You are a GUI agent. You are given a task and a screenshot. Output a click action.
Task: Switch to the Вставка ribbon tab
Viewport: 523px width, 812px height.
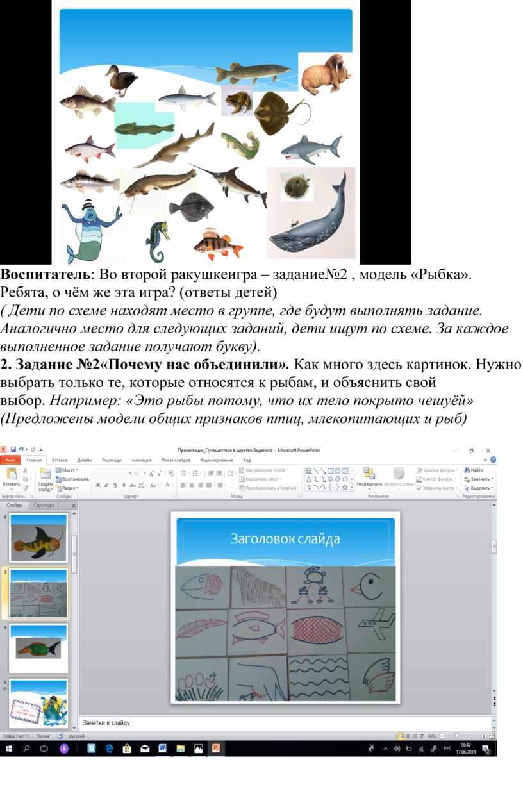[x=60, y=460]
